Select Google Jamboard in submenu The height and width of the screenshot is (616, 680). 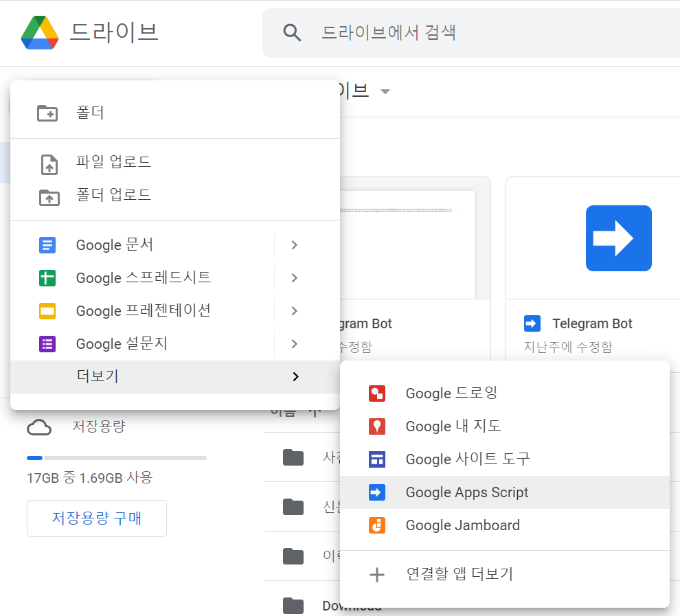point(505,525)
